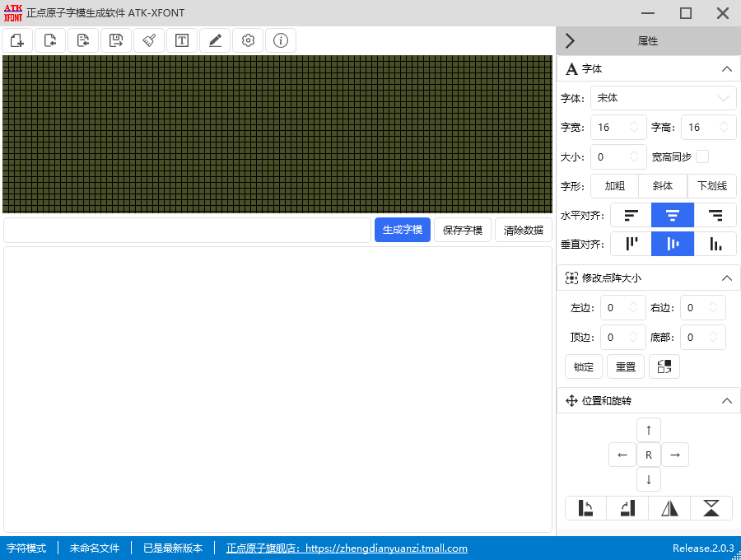Open the 宋体 font dropdown

point(663,98)
